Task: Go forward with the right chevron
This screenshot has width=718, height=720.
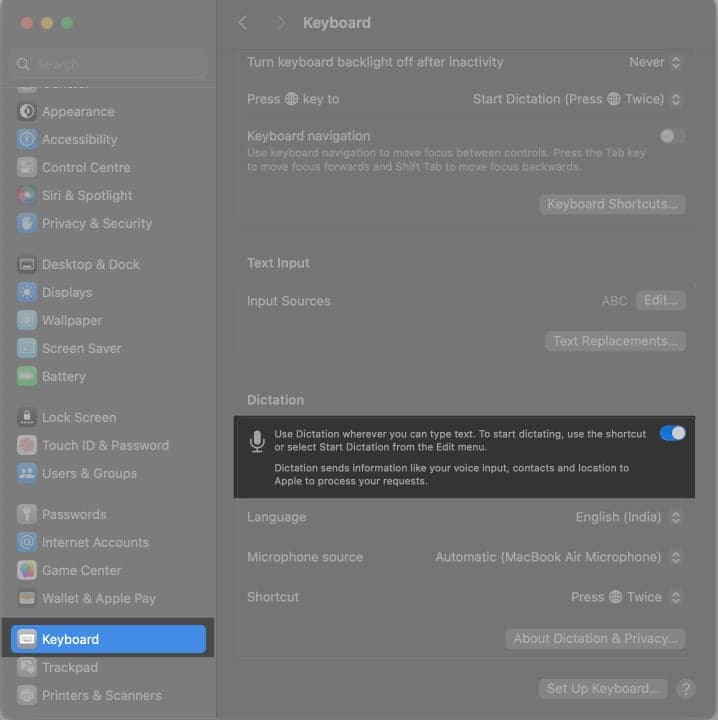Action: point(280,22)
